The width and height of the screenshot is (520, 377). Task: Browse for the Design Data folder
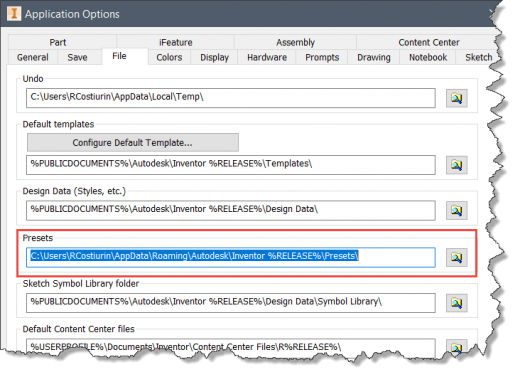(x=457, y=210)
